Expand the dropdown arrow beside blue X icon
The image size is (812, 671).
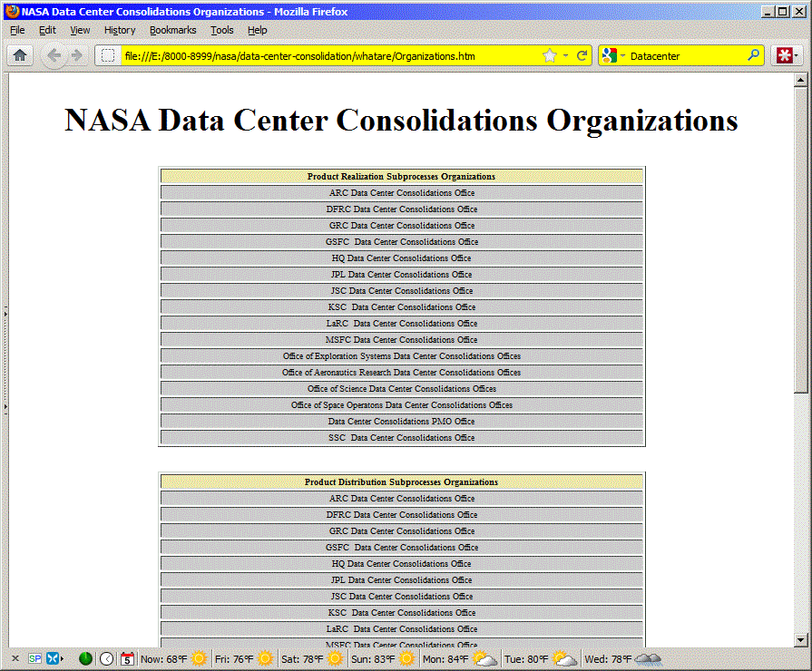[62, 658]
